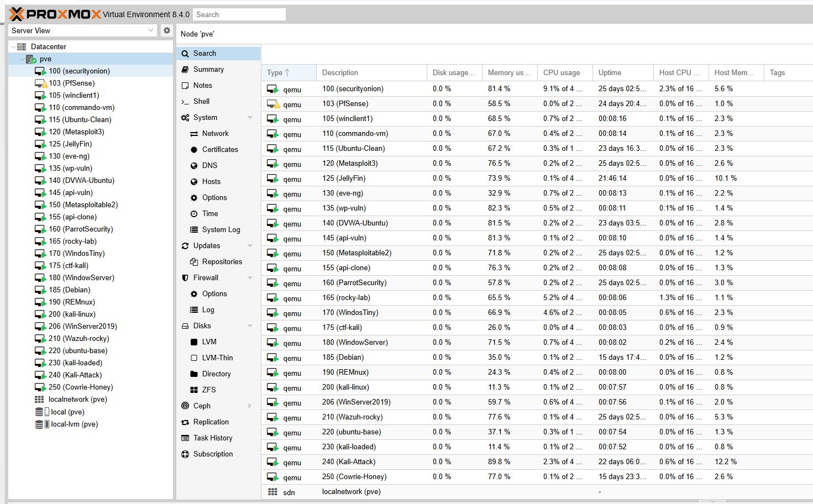Image resolution: width=813 pixels, height=504 pixels.
Task: Open the LVM-Thin menu item
Action: click(218, 358)
